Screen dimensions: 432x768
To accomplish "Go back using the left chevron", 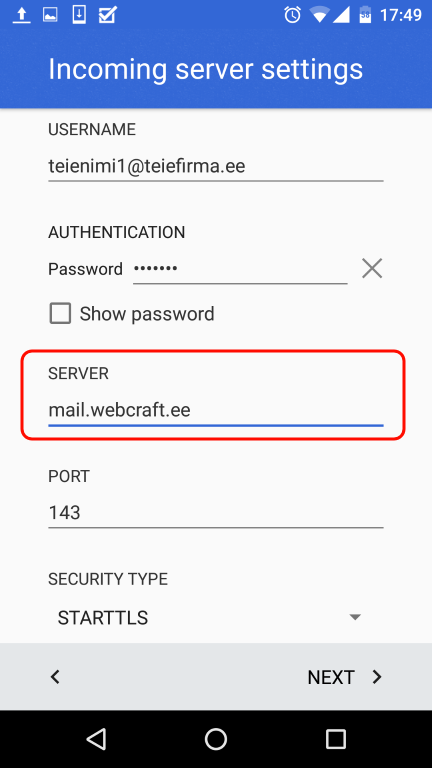I will [55, 677].
